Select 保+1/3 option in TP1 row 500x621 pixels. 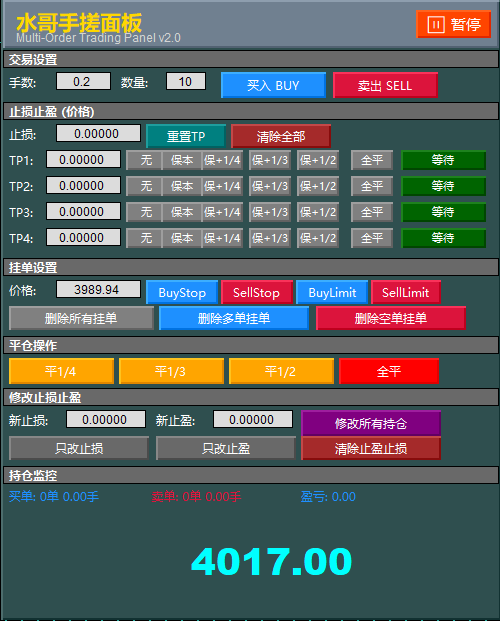[x=270, y=160]
